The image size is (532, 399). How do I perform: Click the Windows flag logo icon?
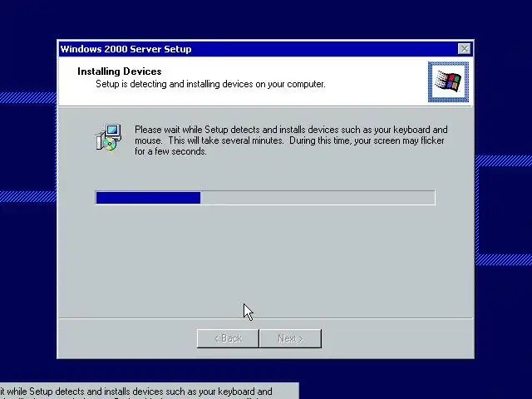(x=448, y=81)
